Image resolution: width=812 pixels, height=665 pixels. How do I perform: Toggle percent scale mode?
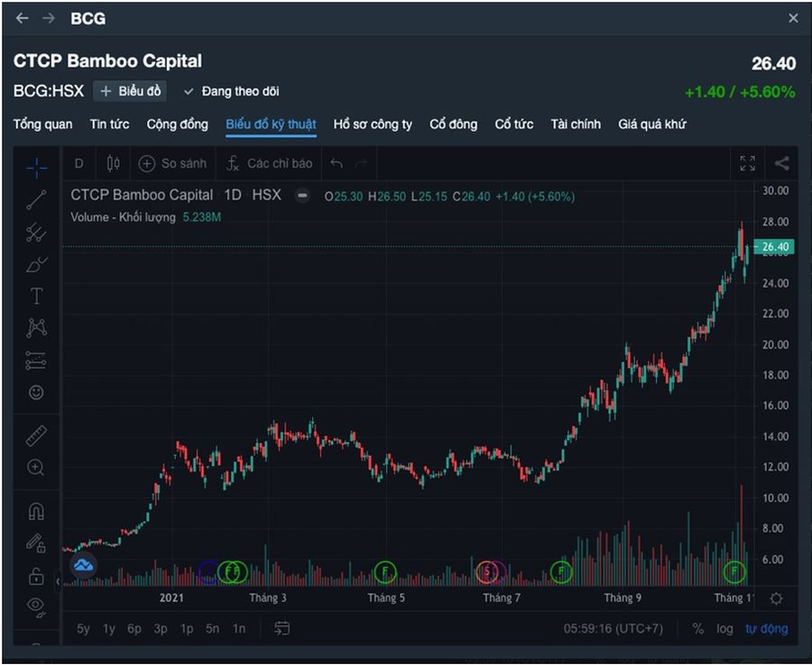pos(698,629)
